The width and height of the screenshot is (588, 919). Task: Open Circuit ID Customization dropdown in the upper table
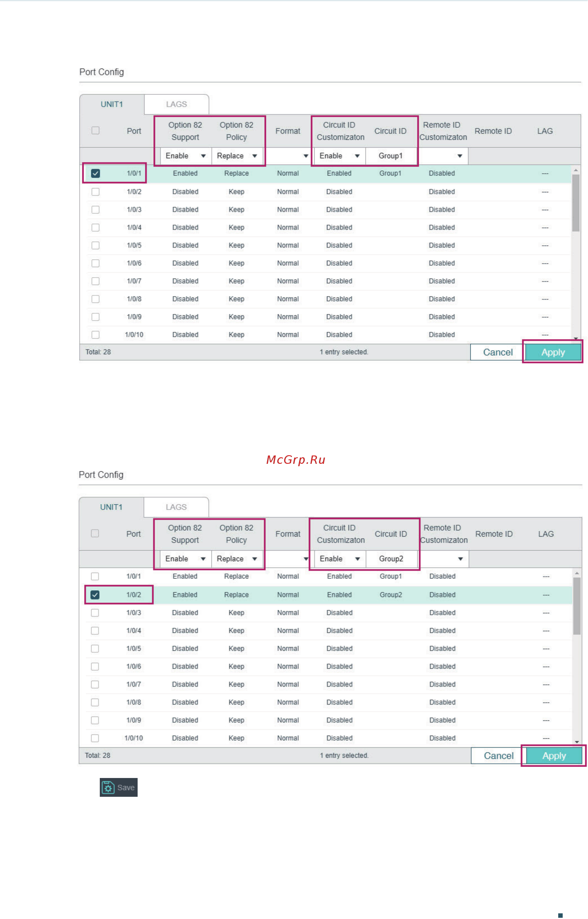click(x=340, y=156)
